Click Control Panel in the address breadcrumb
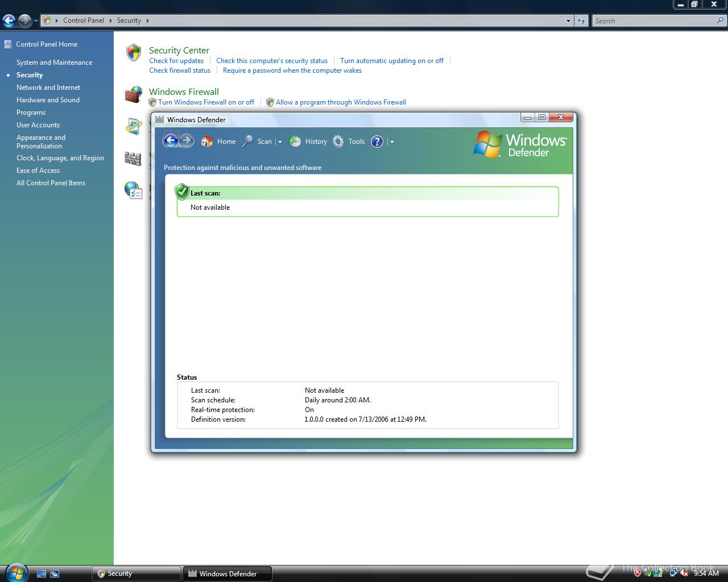728x582 pixels. click(84, 20)
